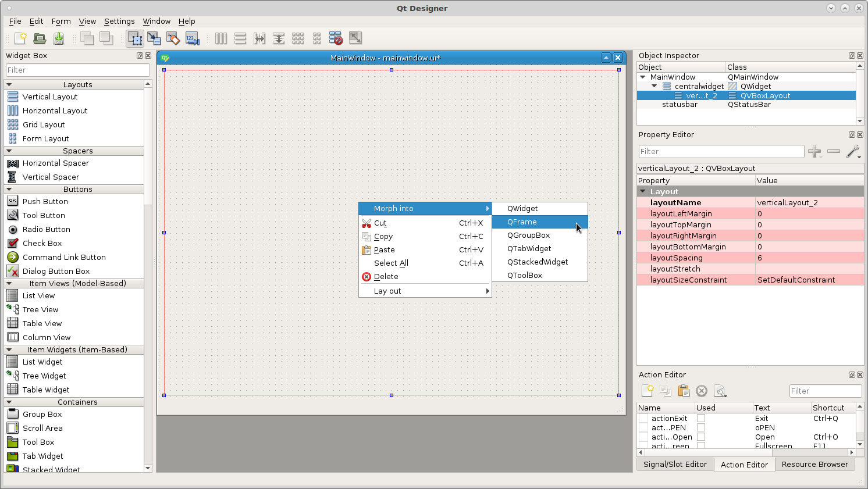Click Paste action icon in Action Editor
This screenshot has height=489, width=868.
(684, 391)
